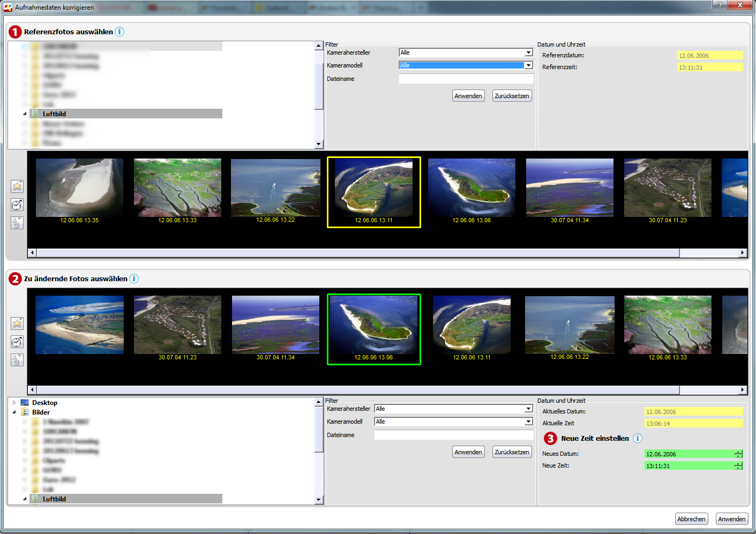Open top Kameramodell dropdown
The image size is (756, 534).
pyautogui.click(x=528, y=65)
